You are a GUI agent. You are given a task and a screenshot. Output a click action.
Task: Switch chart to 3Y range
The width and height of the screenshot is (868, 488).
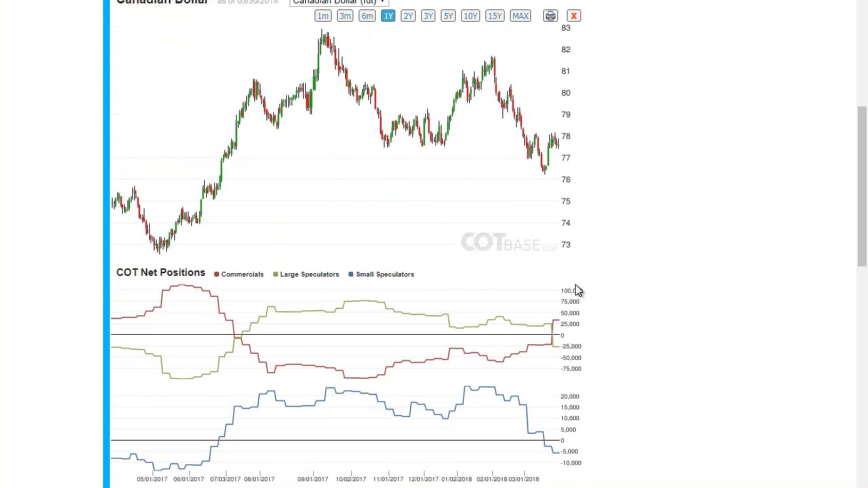pyautogui.click(x=428, y=16)
